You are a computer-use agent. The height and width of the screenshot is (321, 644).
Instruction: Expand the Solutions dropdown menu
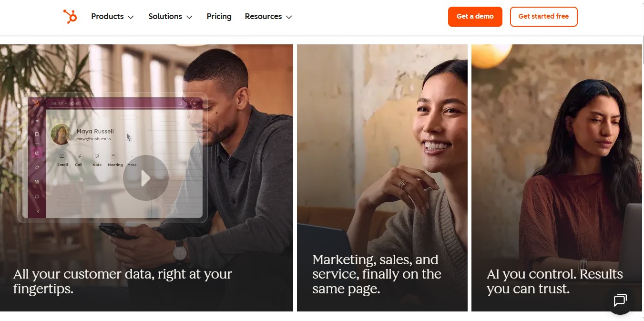click(170, 17)
